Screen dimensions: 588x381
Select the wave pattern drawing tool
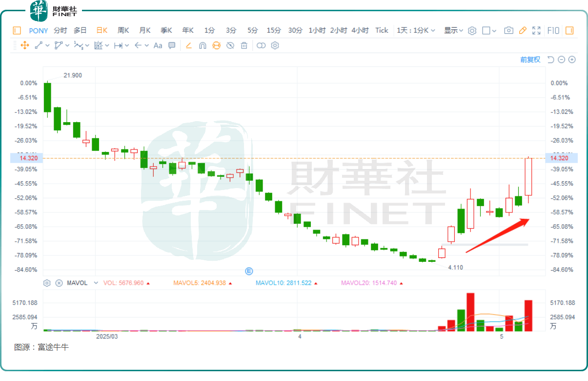click(78, 45)
